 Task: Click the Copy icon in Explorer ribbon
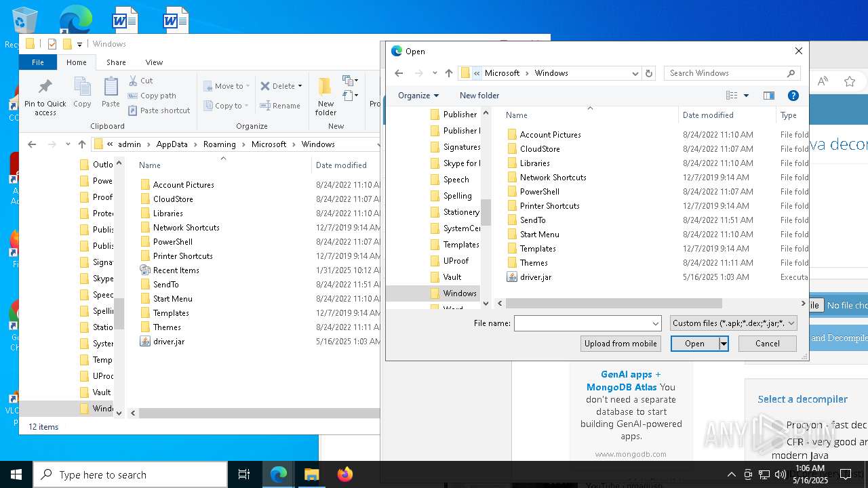click(x=82, y=93)
